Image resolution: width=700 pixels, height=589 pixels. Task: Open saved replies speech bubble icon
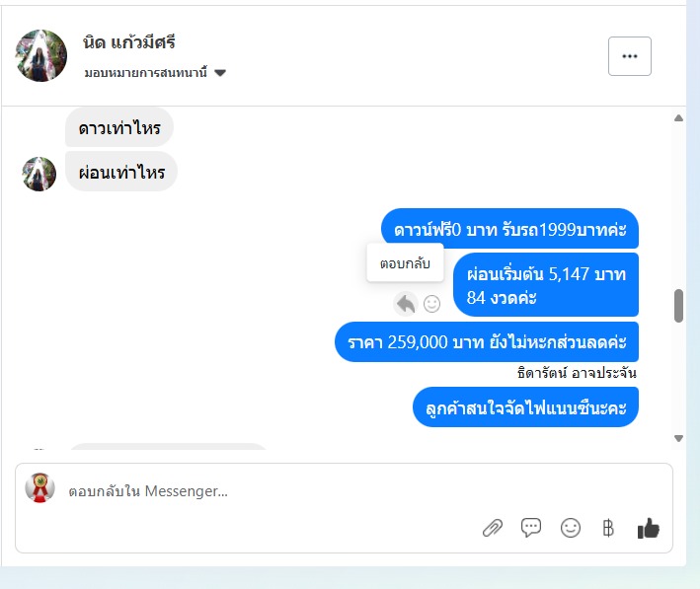pos(531,528)
